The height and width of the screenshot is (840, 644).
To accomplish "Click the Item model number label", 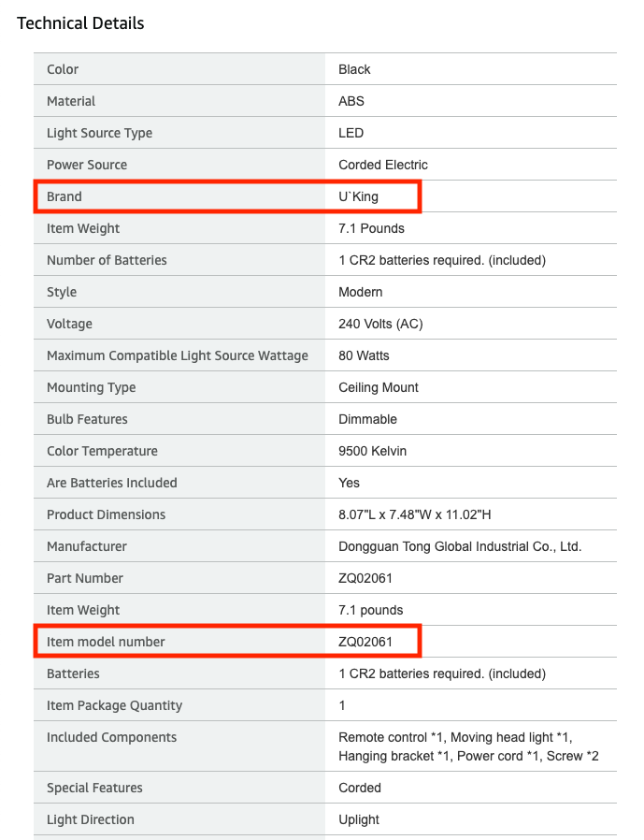I will click(x=106, y=642).
